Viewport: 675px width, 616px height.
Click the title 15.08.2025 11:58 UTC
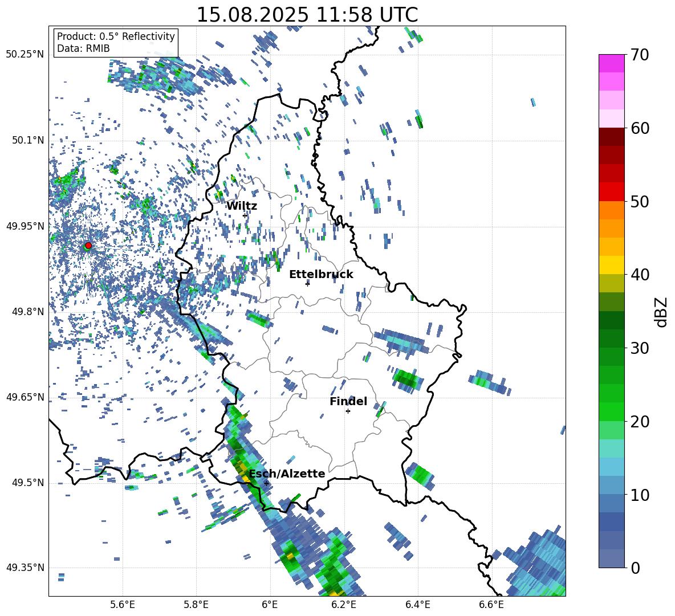click(307, 15)
